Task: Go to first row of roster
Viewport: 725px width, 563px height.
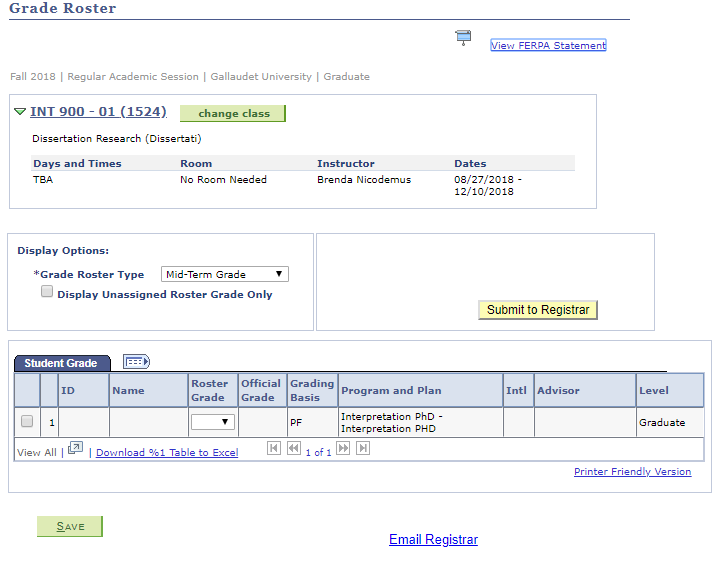Action: (274, 449)
